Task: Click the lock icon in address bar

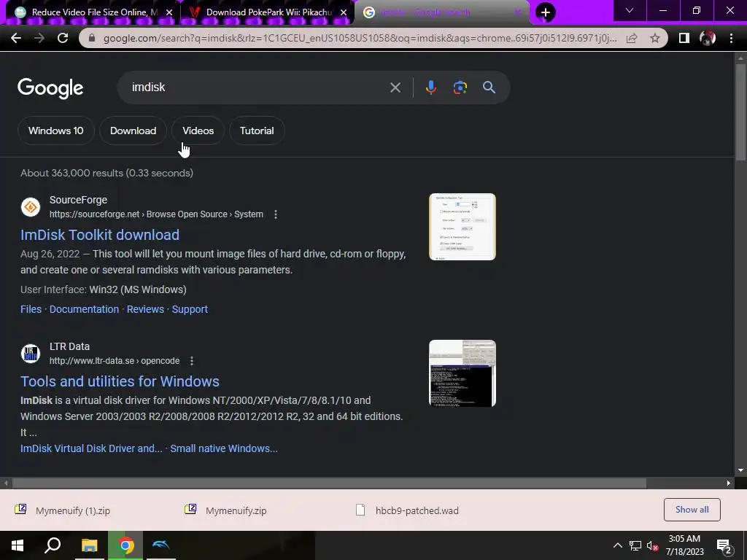Action: pyautogui.click(x=92, y=38)
